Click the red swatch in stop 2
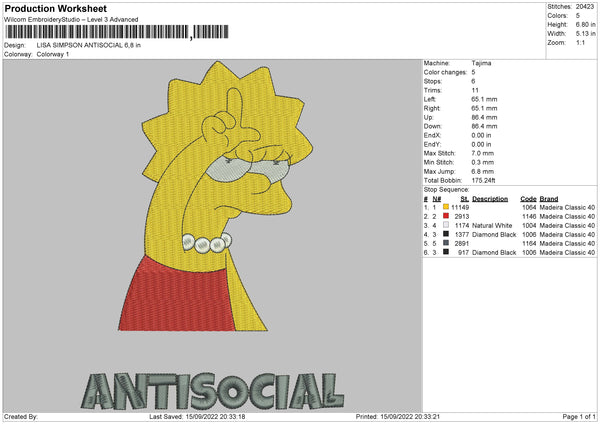Viewport: 600px width, 424px height. point(446,216)
